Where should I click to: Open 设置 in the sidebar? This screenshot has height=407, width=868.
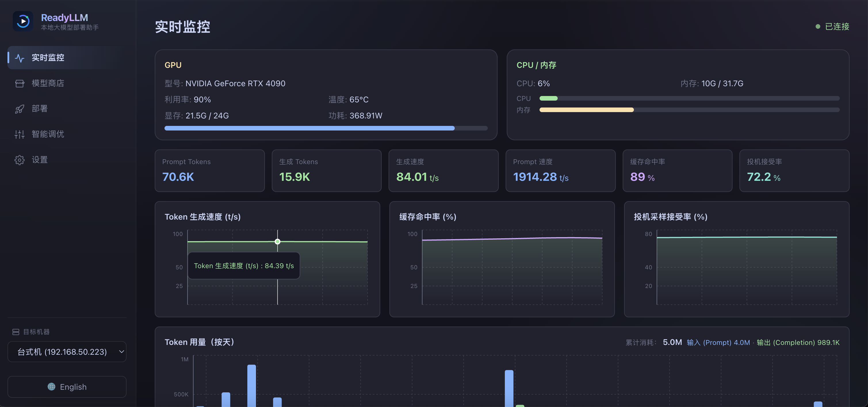(67, 160)
